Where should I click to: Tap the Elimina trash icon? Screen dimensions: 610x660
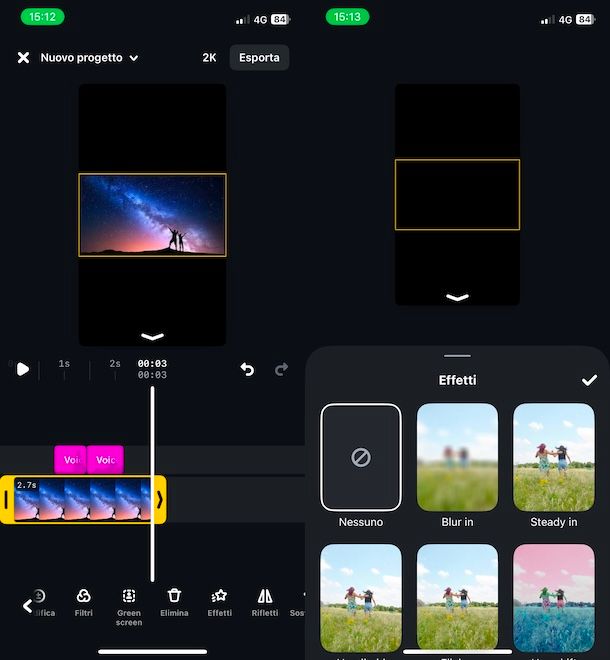(x=174, y=601)
